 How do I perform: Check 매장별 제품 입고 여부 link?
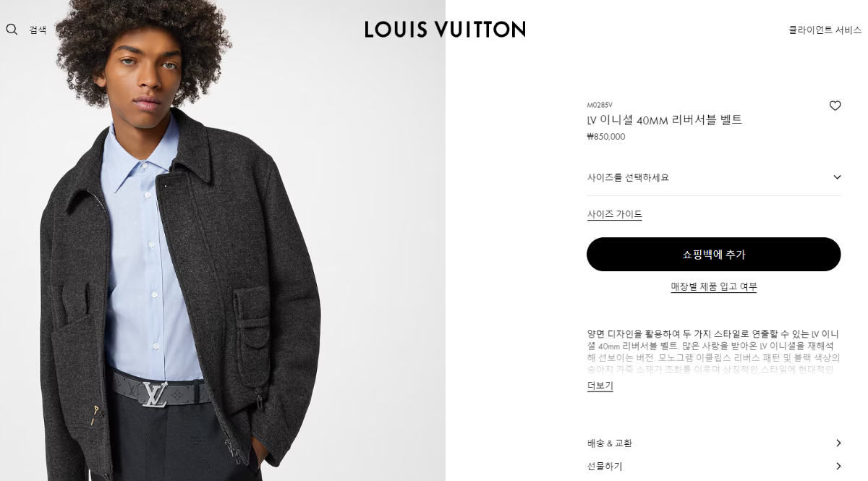(714, 287)
